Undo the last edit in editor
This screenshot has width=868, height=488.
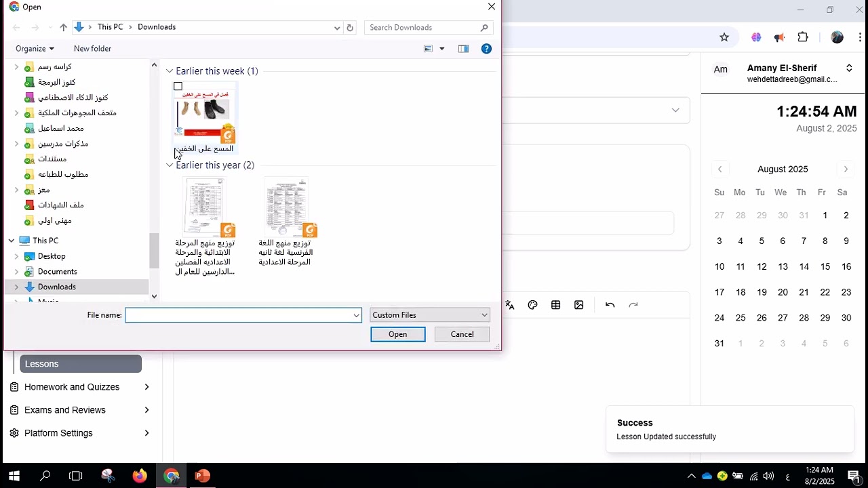coord(610,306)
